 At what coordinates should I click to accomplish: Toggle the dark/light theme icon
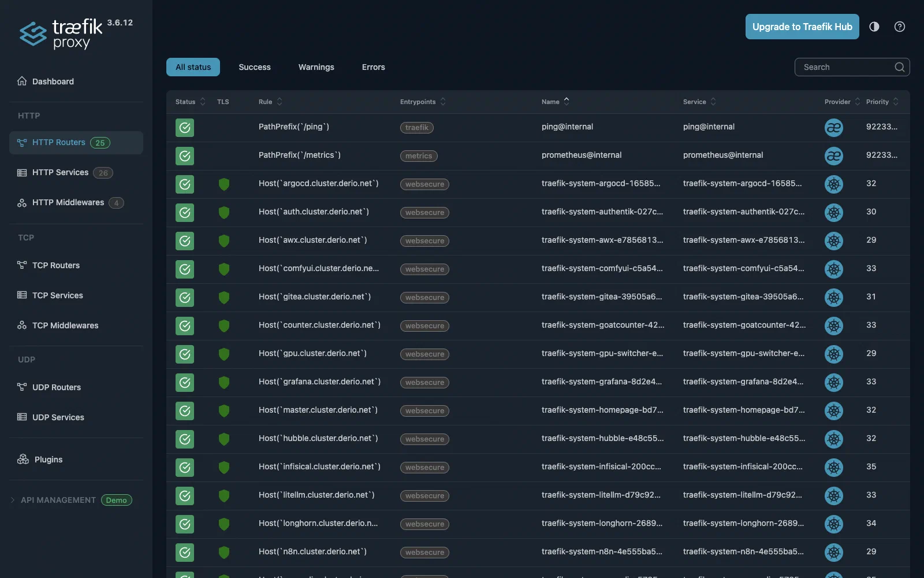[x=874, y=27]
